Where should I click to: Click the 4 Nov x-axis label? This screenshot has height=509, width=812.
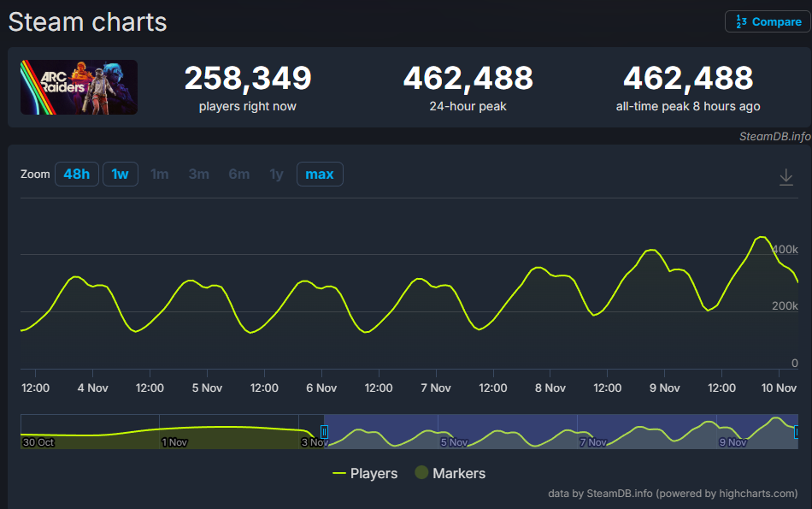click(x=92, y=388)
